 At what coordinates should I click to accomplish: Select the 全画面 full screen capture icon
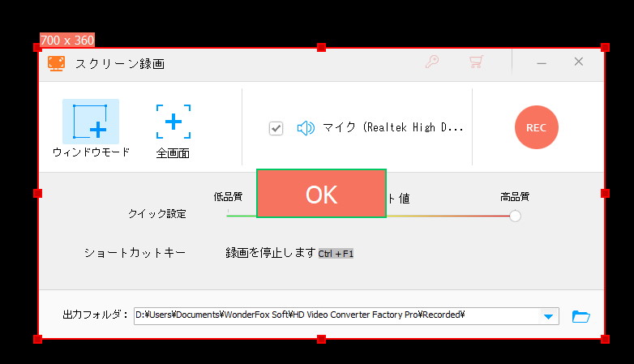(173, 122)
